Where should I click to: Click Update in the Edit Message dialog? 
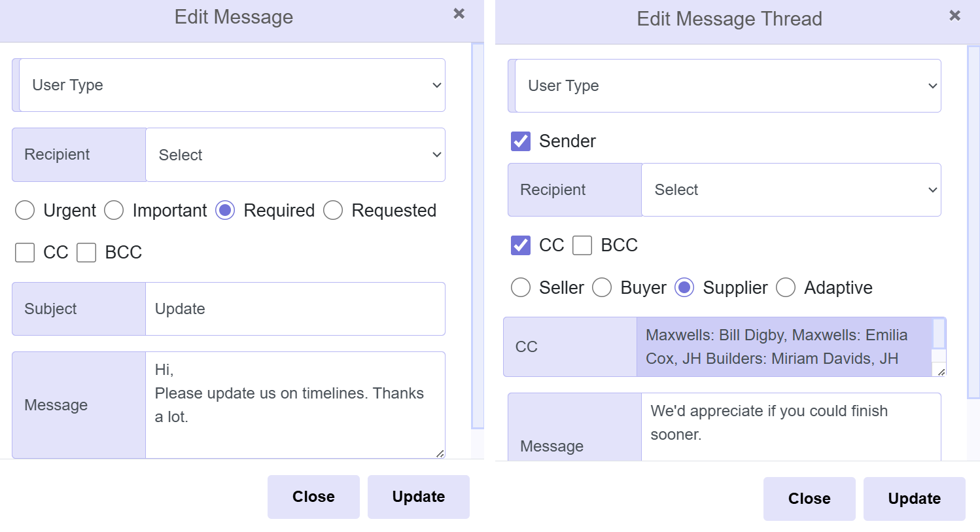point(418,496)
